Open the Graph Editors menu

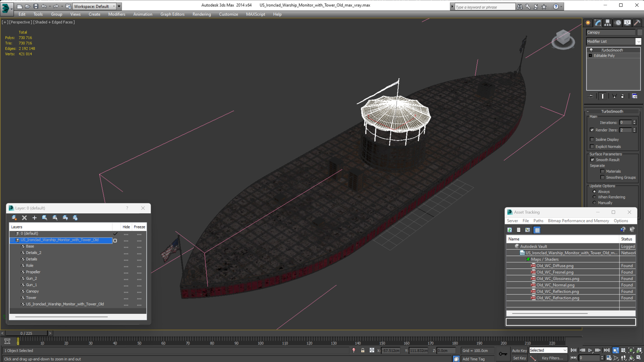point(172,14)
